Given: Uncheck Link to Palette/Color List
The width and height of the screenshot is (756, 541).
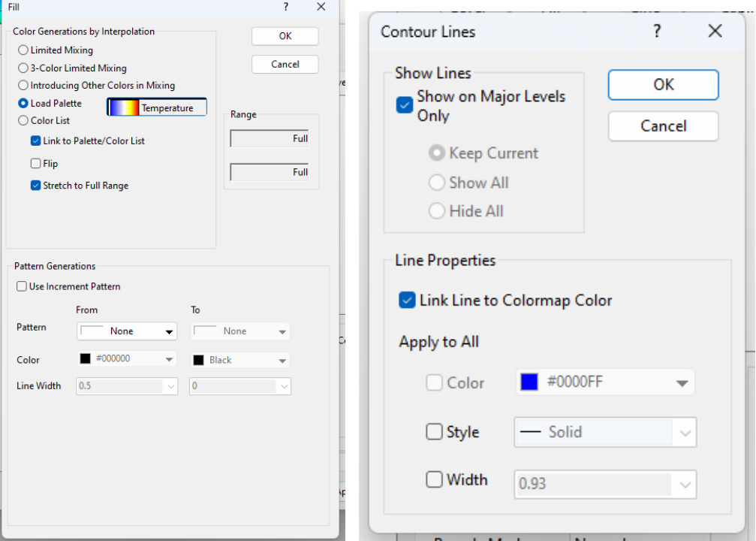Looking at the screenshot, I should pyautogui.click(x=35, y=141).
